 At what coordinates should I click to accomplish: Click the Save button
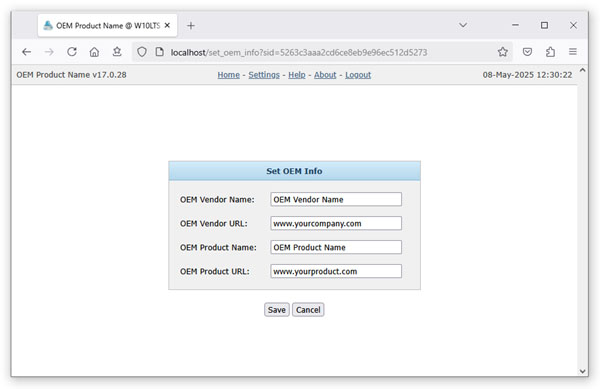click(277, 310)
